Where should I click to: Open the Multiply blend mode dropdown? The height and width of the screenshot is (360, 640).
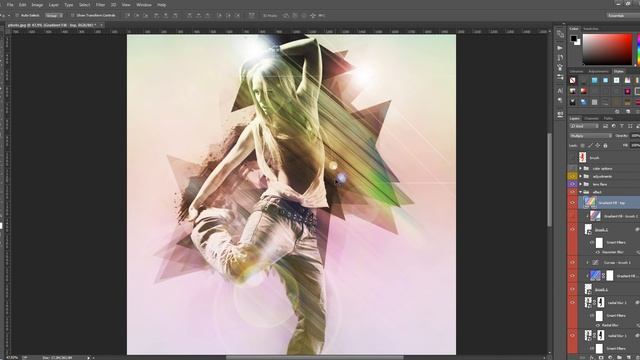point(590,136)
